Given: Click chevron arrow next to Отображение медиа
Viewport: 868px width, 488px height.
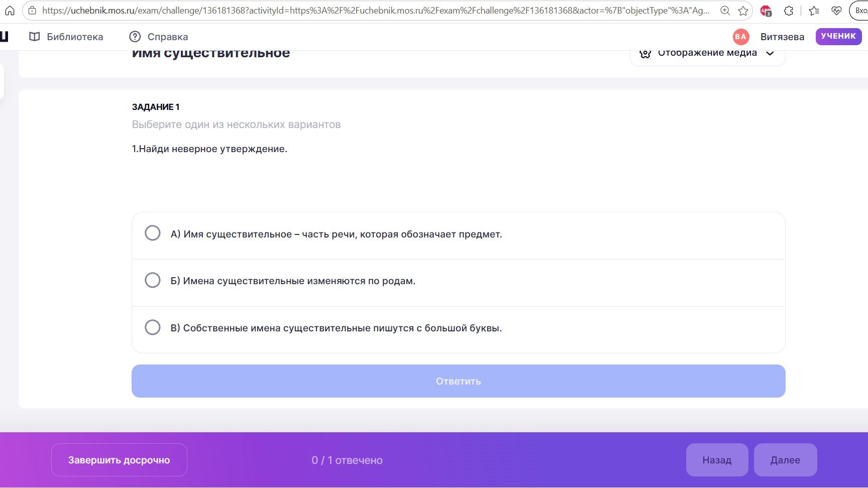Looking at the screenshot, I should point(770,53).
